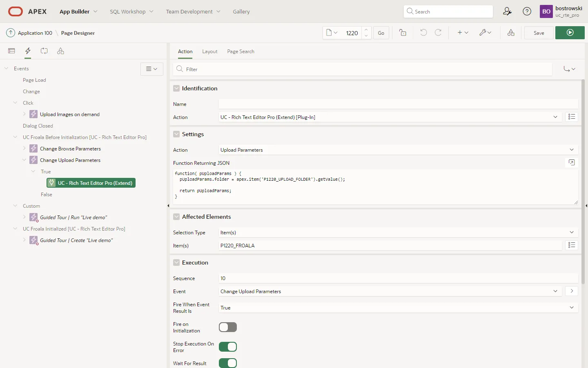Screen dimensions: 588x368
Task: Expand the code editor for Function Returning JSON
Action: 572,163
